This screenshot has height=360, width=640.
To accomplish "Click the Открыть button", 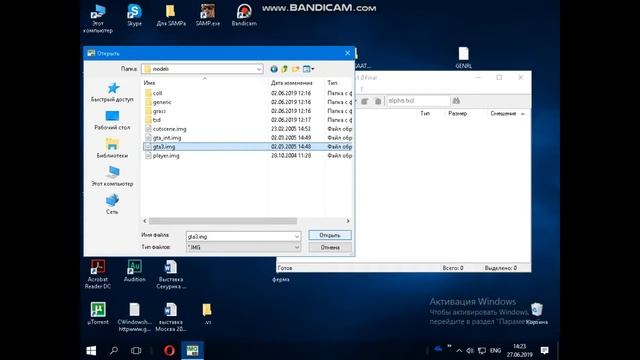I will pyautogui.click(x=330, y=236).
